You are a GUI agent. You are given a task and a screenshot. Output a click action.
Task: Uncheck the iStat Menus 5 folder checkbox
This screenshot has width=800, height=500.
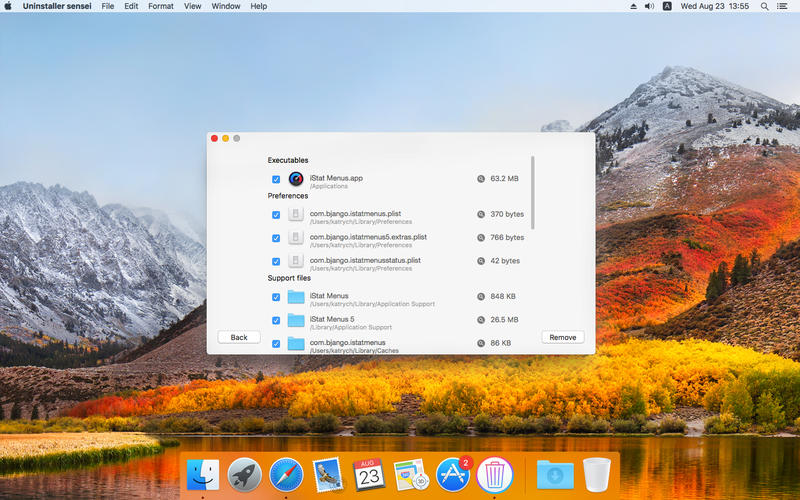coord(276,320)
